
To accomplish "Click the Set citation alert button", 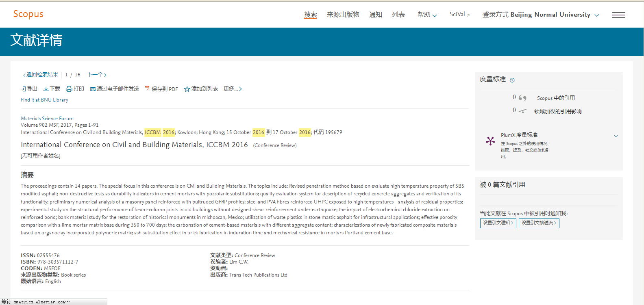I will coord(498,223).
